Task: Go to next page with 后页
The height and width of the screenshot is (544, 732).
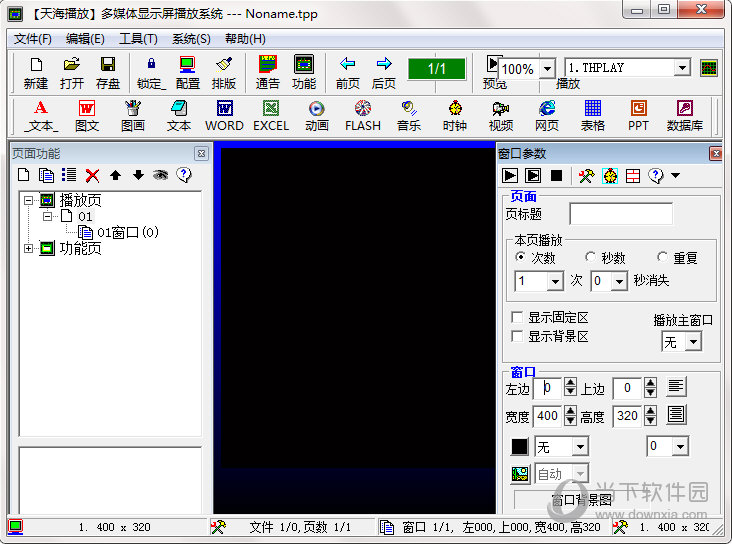Action: [383, 72]
